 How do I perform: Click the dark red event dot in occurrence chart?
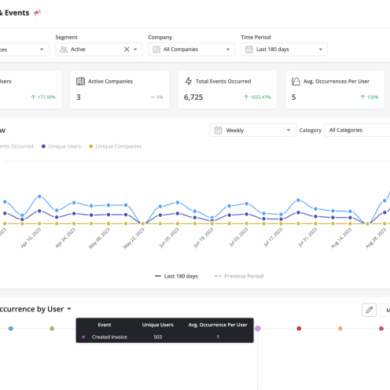pos(299,328)
